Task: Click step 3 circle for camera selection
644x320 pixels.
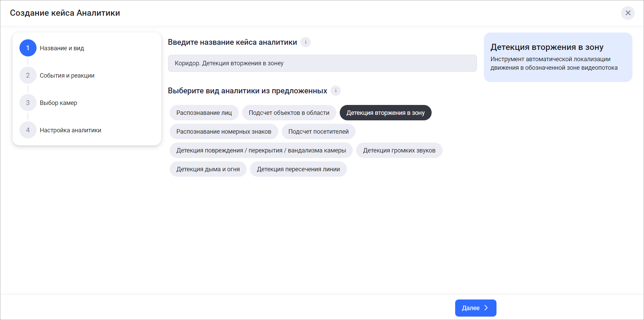Action: [28, 103]
